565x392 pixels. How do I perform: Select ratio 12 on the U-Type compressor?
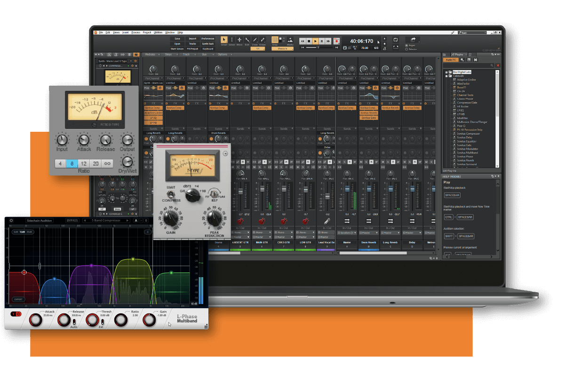tap(84, 163)
